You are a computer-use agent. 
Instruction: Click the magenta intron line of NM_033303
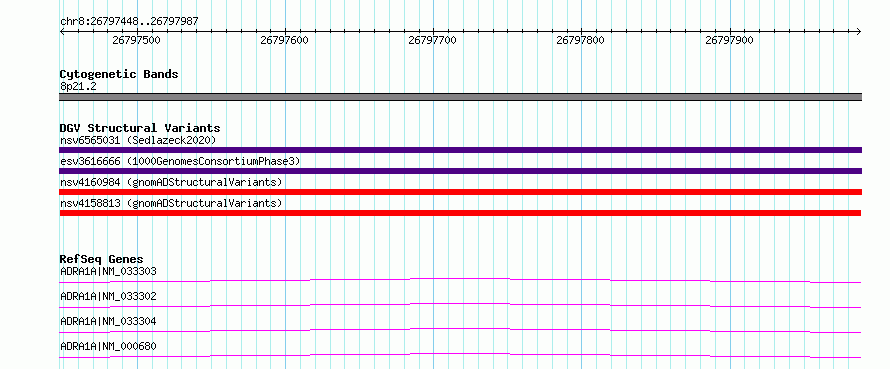(x=460, y=280)
